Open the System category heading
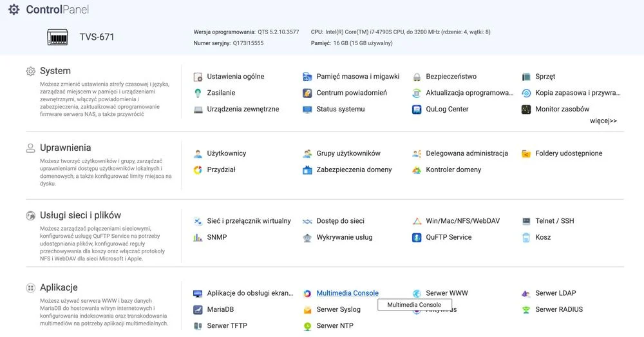 coord(55,71)
